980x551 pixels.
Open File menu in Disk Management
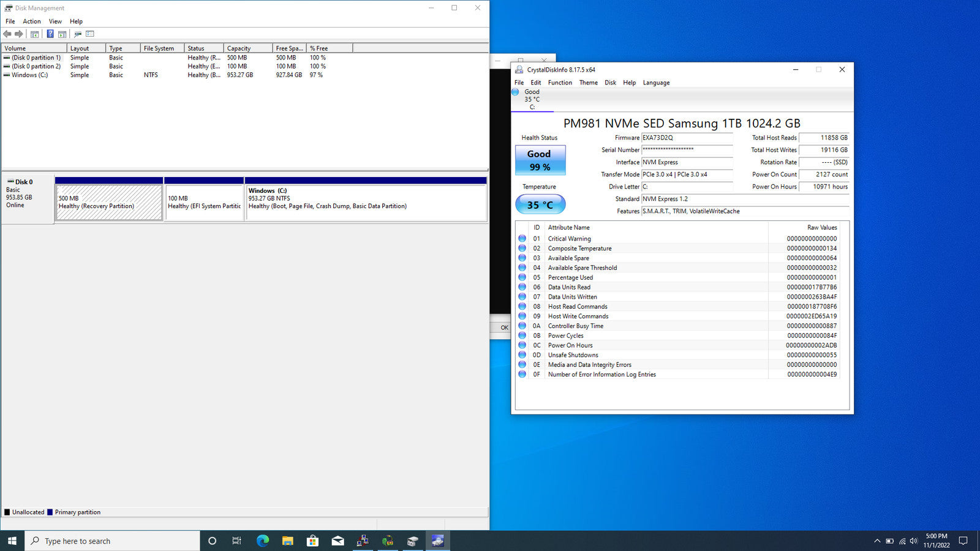10,21
